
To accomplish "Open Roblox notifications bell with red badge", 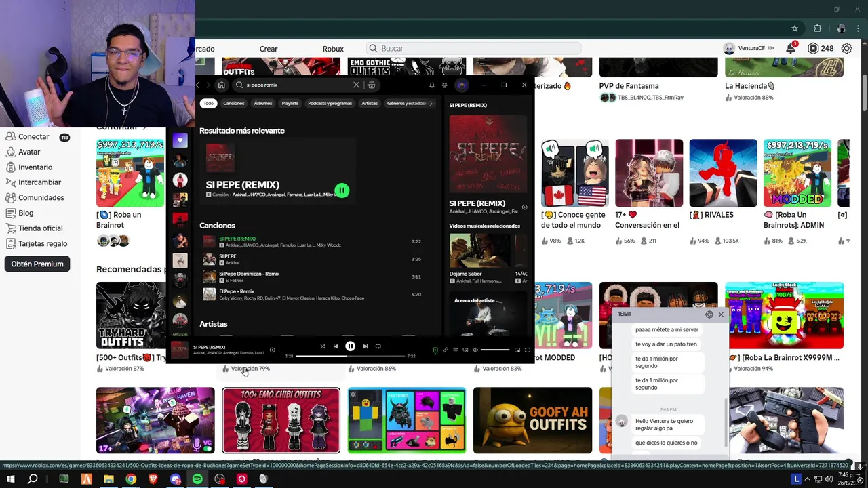I will 791,48.
